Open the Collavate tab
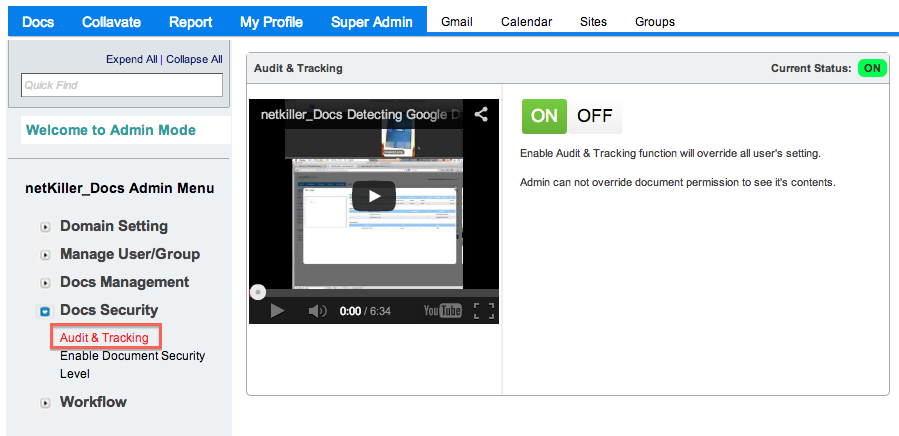Screen dimensions: 899x436 coord(111,22)
